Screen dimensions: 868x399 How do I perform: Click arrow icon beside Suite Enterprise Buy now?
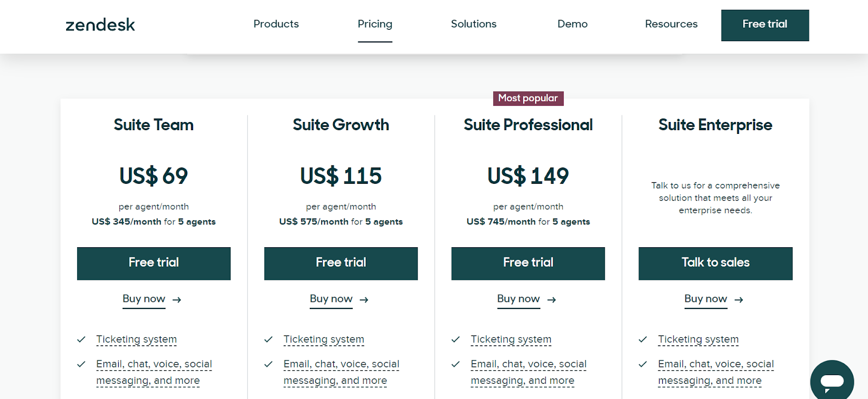click(739, 300)
